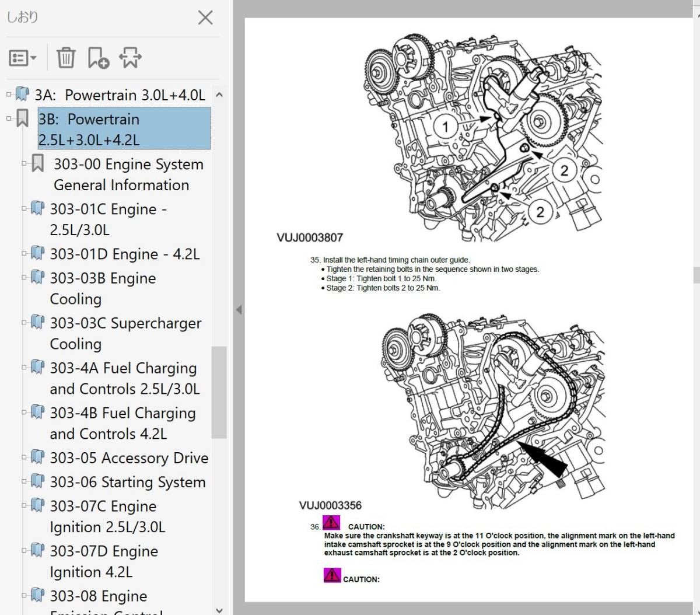700x615 pixels.
Task: Open the bookmark options list menu
Action: (x=23, y=58)
